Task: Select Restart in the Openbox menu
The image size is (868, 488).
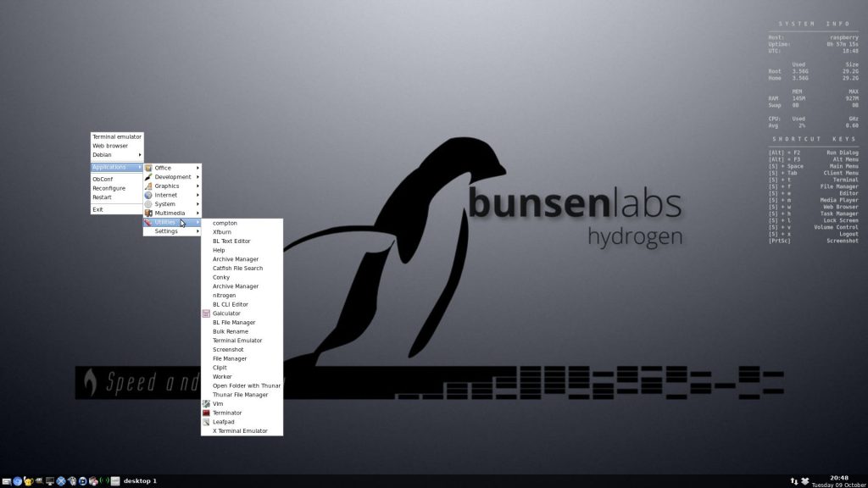Action: pyautogui.click(x=117, y=197)
